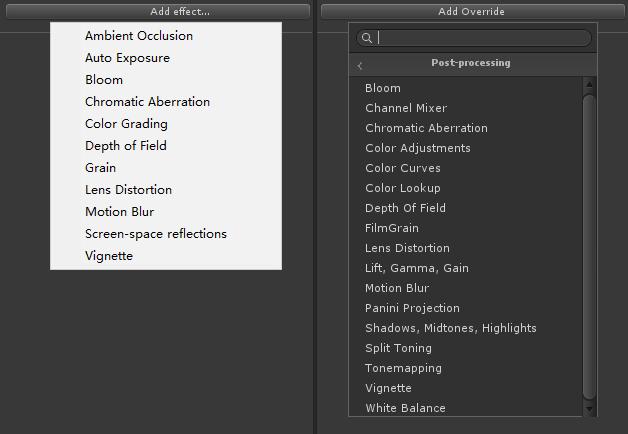Click in the override search field

click(480, 38)
